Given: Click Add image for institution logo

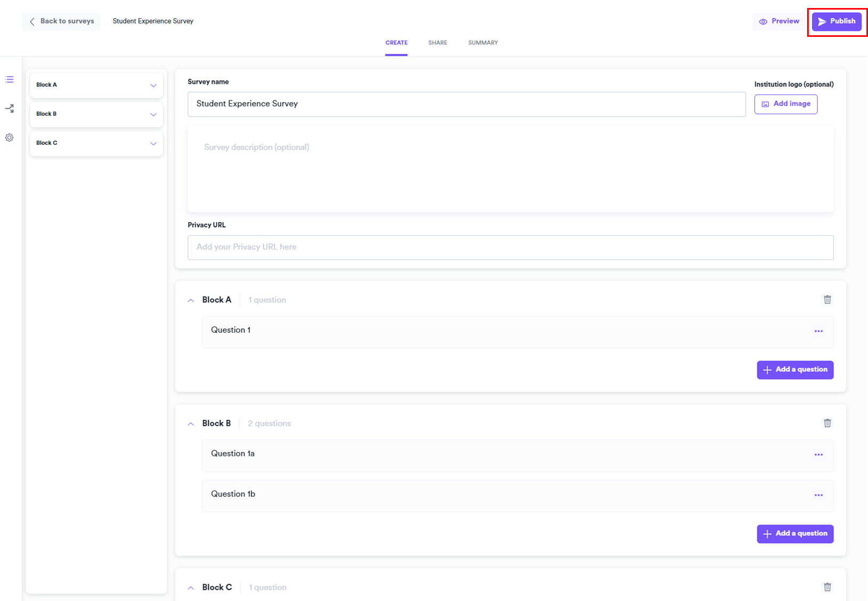Looking at the screenshot, I should pyautogui.click(x=785, y=104).
